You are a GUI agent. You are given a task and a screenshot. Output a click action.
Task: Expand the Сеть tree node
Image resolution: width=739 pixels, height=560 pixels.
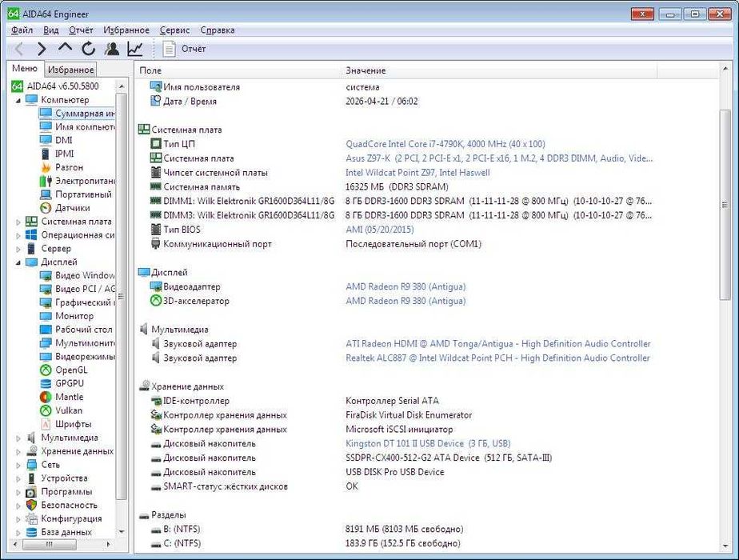coord(18,465)
